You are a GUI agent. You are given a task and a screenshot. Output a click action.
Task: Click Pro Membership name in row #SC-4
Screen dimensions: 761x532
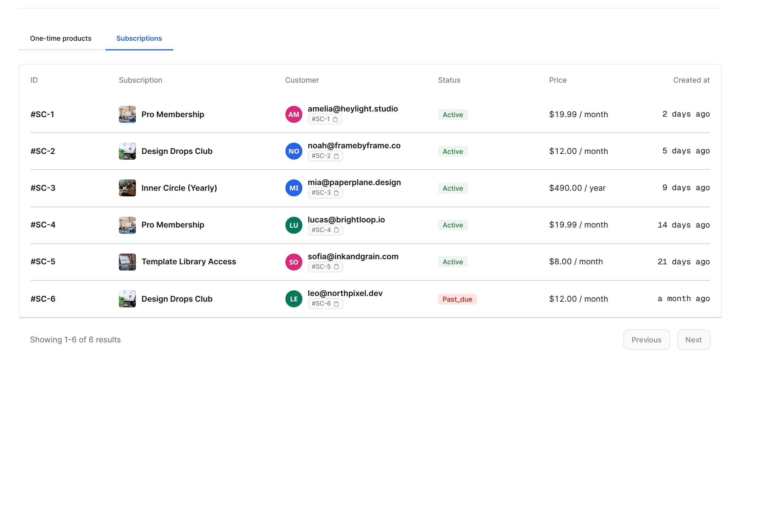click(x=173, y=225)
